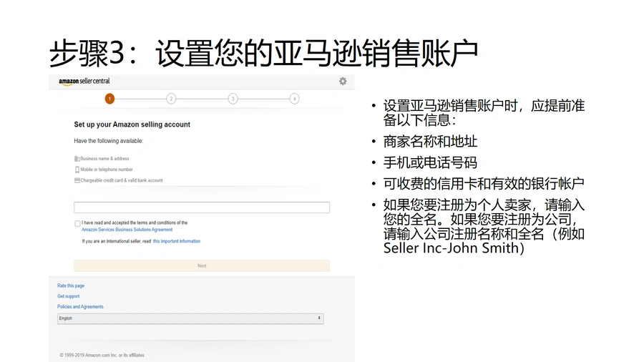Open the Rate this page link
Viewport: 644px width, 362px height.
[71, 285]
